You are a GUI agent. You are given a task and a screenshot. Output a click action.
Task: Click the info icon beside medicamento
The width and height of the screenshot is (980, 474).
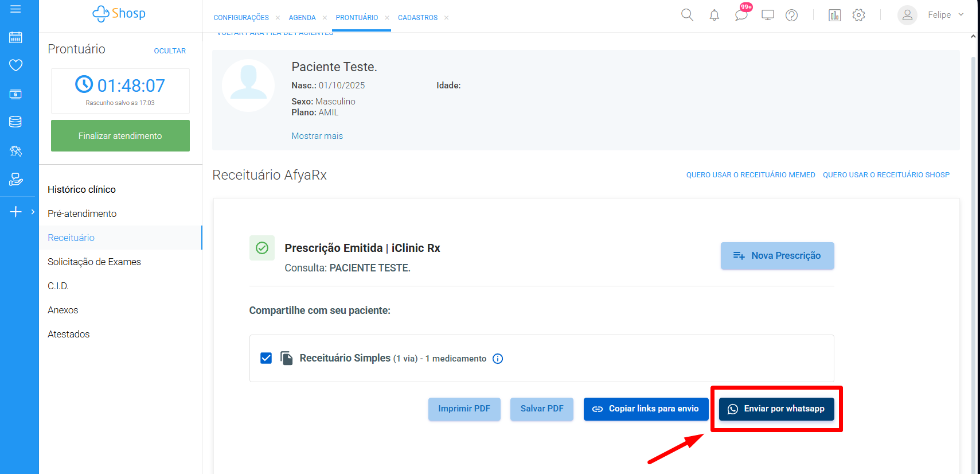click(x=498, y=359)
